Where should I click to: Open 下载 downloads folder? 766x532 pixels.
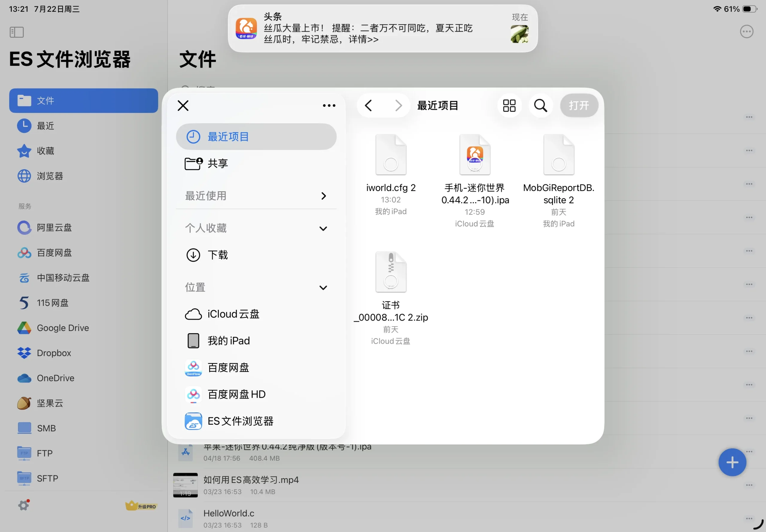(x=256, y=255)
